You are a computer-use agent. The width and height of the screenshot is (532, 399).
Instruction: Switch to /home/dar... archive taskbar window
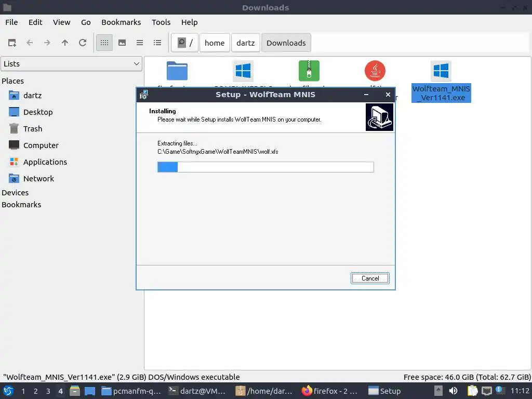pos(264,391)
